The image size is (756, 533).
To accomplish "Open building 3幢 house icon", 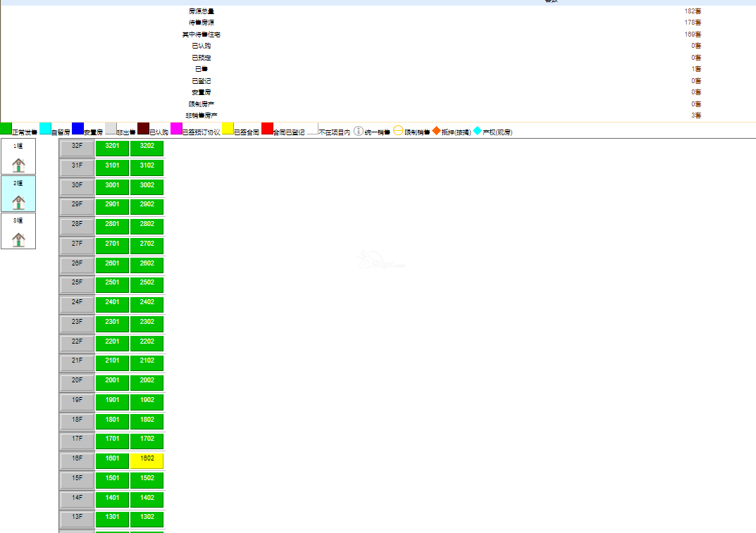I will (x=18, y=239).
